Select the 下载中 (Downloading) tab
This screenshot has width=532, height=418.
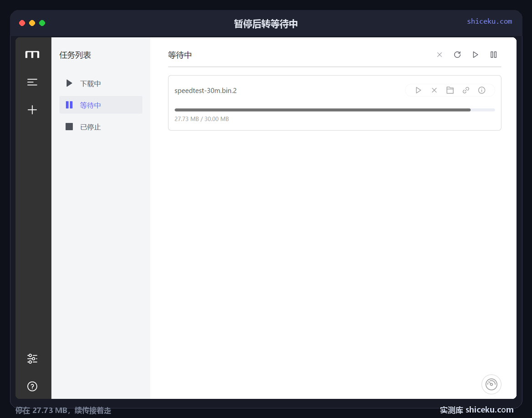[x=101, y=83]
